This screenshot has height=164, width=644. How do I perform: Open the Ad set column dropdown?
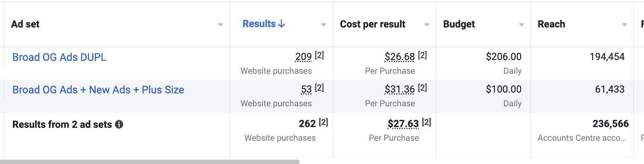(x=220, y=25)
